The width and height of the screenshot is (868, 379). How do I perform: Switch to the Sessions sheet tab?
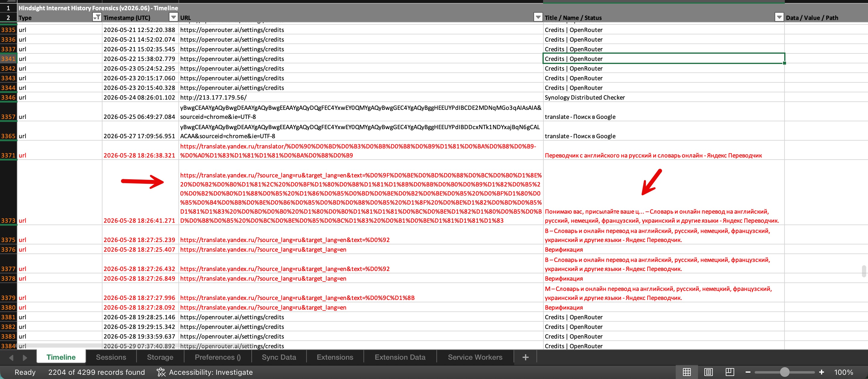[x=111, y=357]
